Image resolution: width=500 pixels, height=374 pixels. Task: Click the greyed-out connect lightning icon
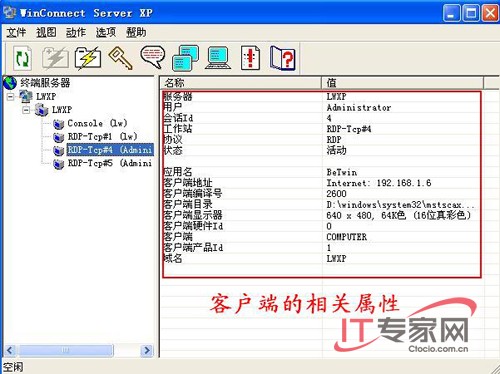point(55,58)
